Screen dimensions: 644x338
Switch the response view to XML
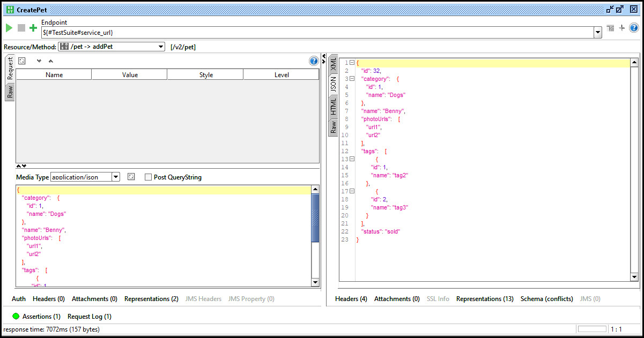coord(333,64)
